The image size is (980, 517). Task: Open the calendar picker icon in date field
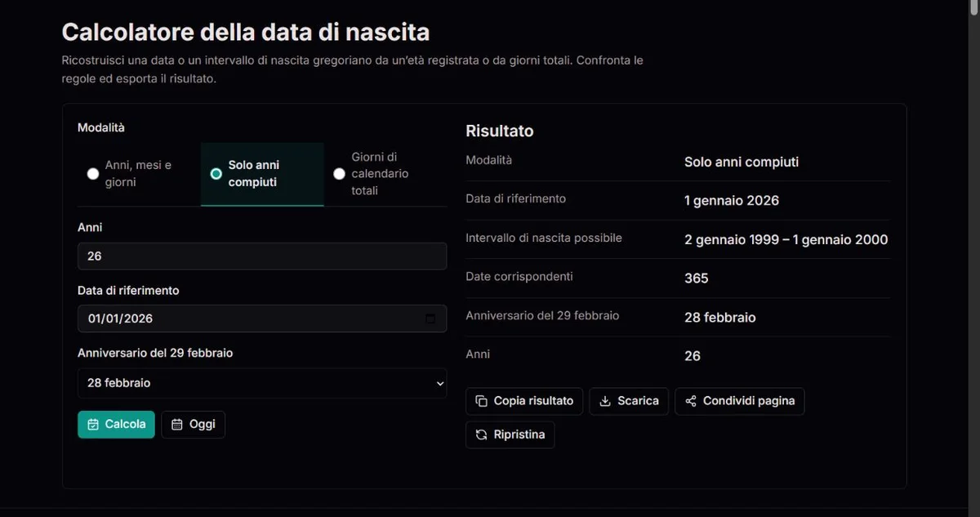pyautogui.click(x=431, y=319)
